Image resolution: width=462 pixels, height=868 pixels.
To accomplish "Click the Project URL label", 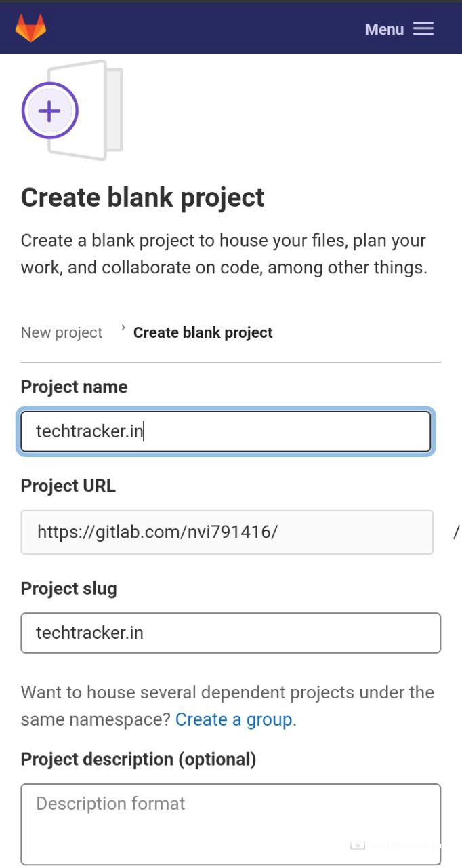I will pos(68,486).
